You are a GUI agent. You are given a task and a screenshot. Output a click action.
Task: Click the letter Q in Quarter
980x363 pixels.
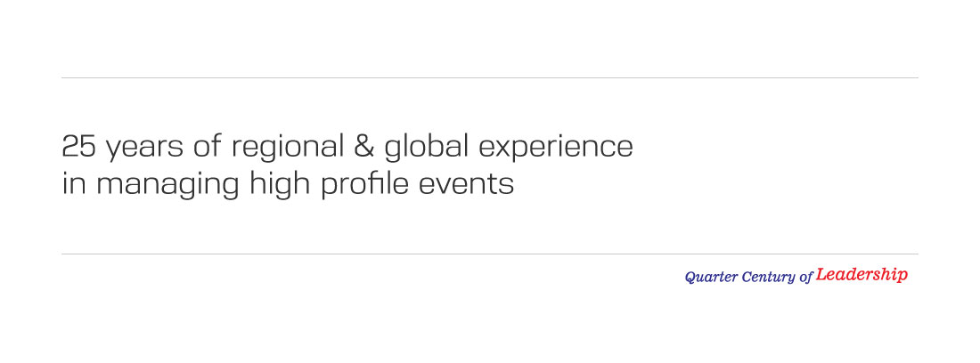tap(691, 278)
